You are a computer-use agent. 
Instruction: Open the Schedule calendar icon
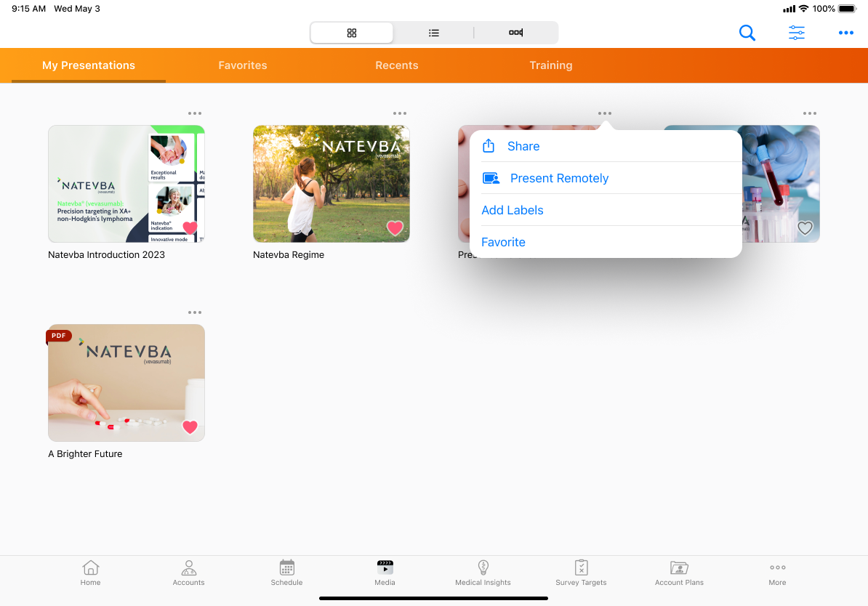click(287, 573)
